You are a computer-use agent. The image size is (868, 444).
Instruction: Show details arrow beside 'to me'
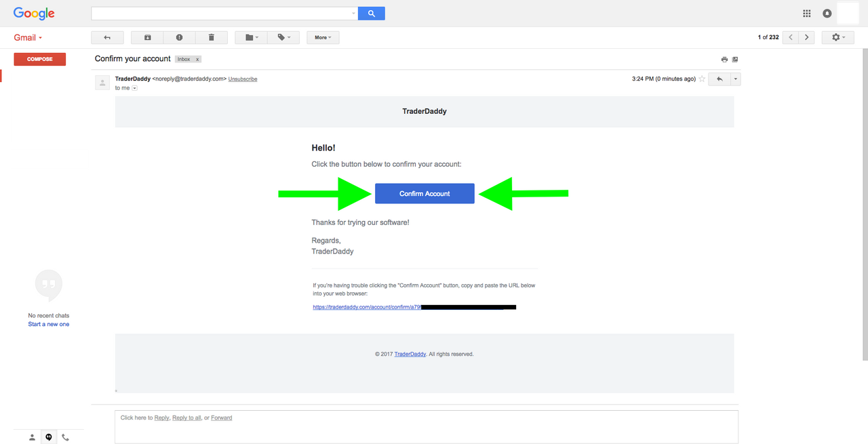(x=134, y=88)
